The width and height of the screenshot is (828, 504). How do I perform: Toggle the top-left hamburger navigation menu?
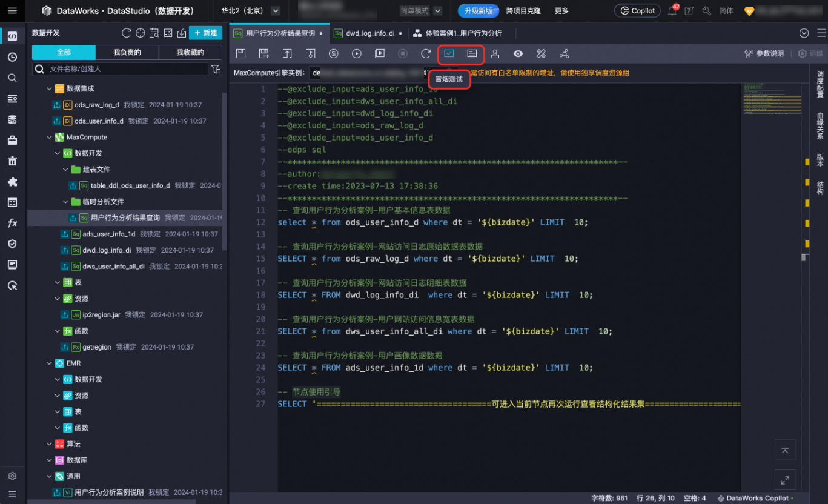[x=12, y=11]
